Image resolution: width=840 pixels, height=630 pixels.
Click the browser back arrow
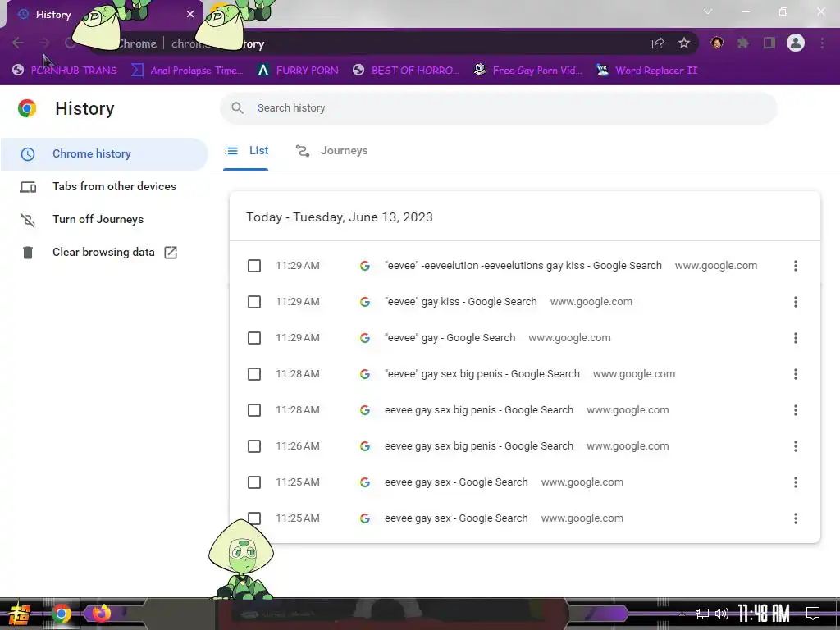click(18, 43)
